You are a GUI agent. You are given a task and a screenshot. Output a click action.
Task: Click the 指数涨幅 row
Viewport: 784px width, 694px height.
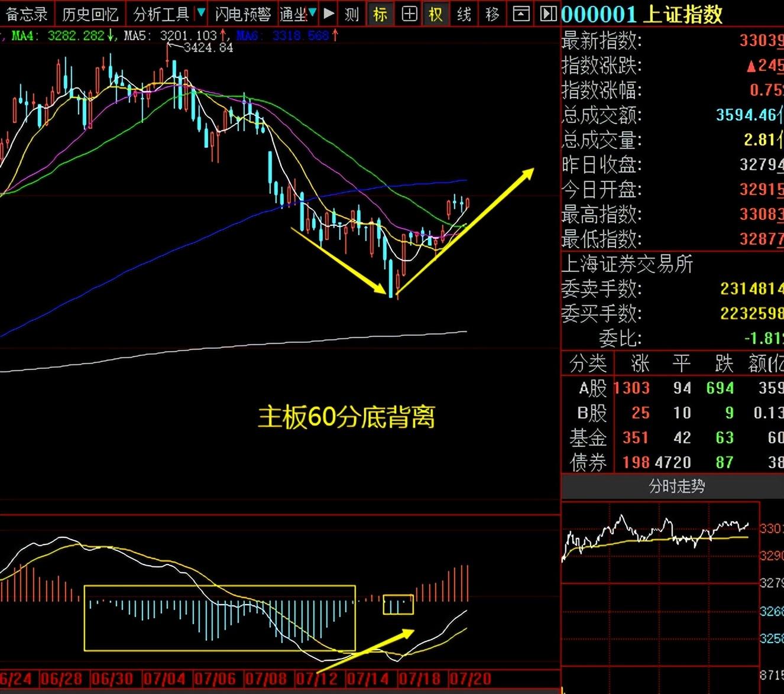[x=672, y=90]
